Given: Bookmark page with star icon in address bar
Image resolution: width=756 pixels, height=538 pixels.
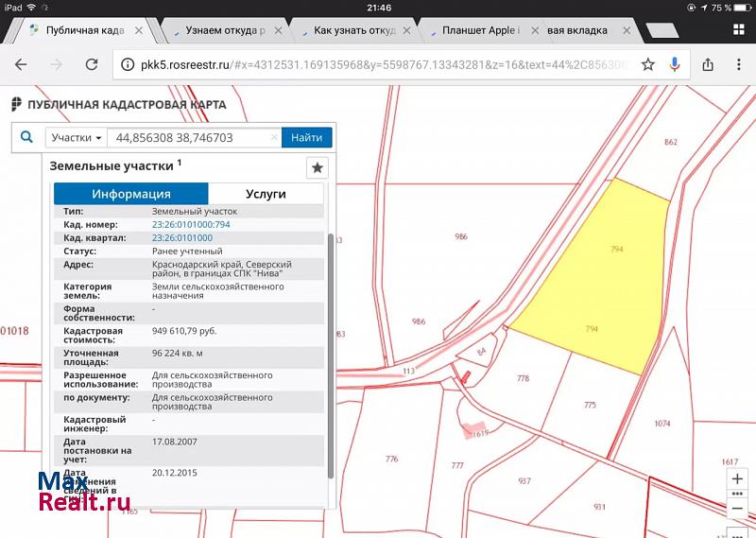Looking at the screenshot, I should point(647,65).
